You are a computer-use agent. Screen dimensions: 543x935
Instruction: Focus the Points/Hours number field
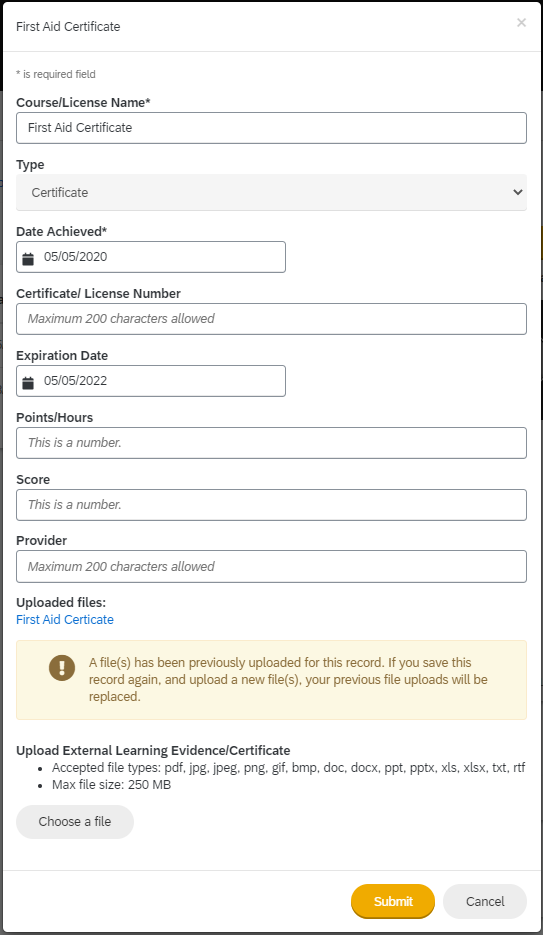271,443
